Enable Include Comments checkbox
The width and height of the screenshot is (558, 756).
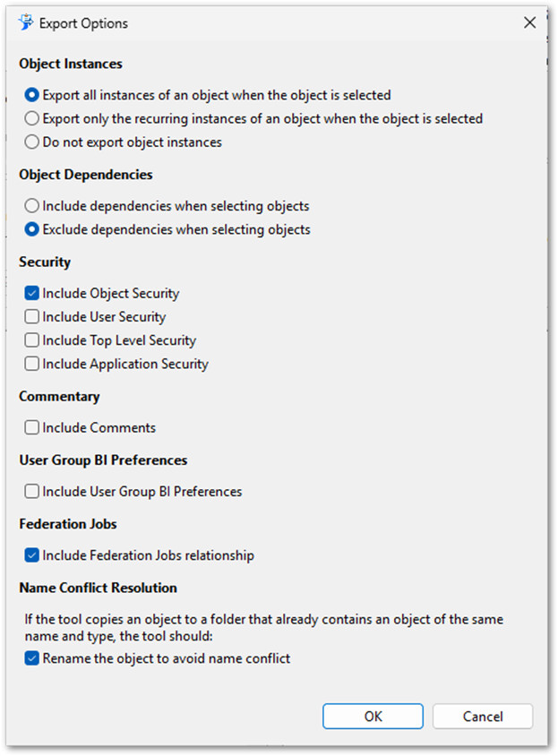click(x=33, y=427)
